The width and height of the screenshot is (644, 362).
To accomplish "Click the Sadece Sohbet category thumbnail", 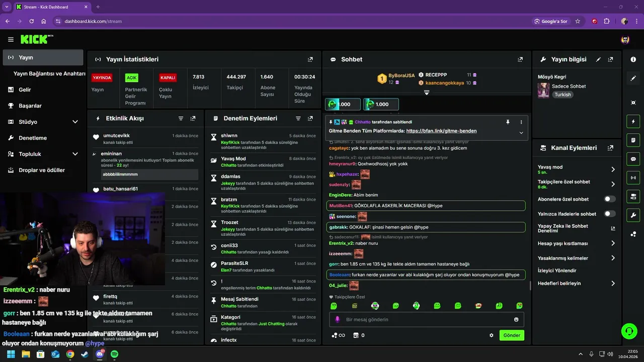I will click(x=543, y=90).
